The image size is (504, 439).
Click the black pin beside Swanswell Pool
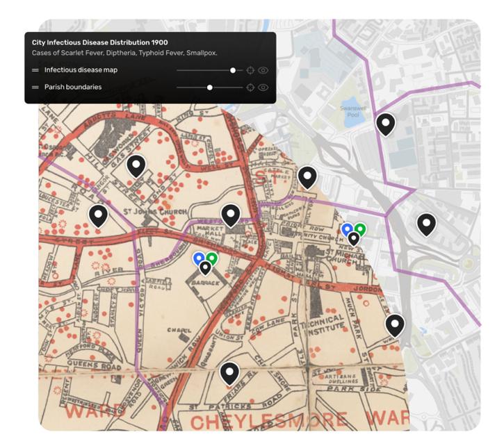tap(385, 124)
